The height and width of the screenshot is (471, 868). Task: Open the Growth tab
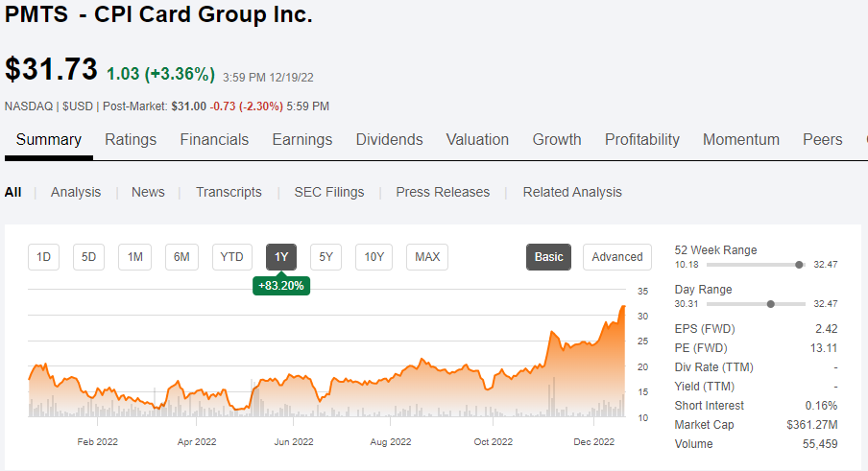557,140
